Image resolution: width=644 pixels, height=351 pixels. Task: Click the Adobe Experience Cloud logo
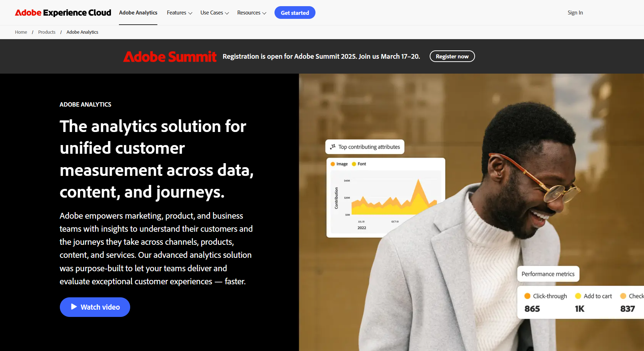click(x=63, y=13)
